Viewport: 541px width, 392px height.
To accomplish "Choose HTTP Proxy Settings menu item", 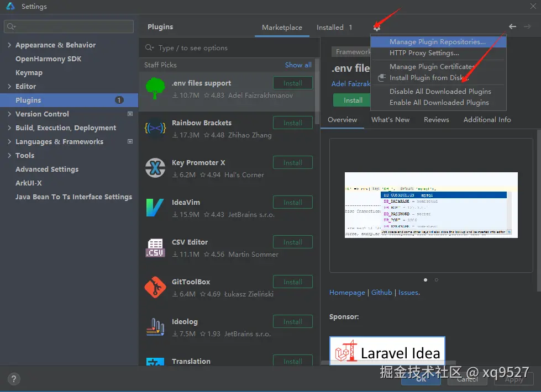I will click(438, 53).
